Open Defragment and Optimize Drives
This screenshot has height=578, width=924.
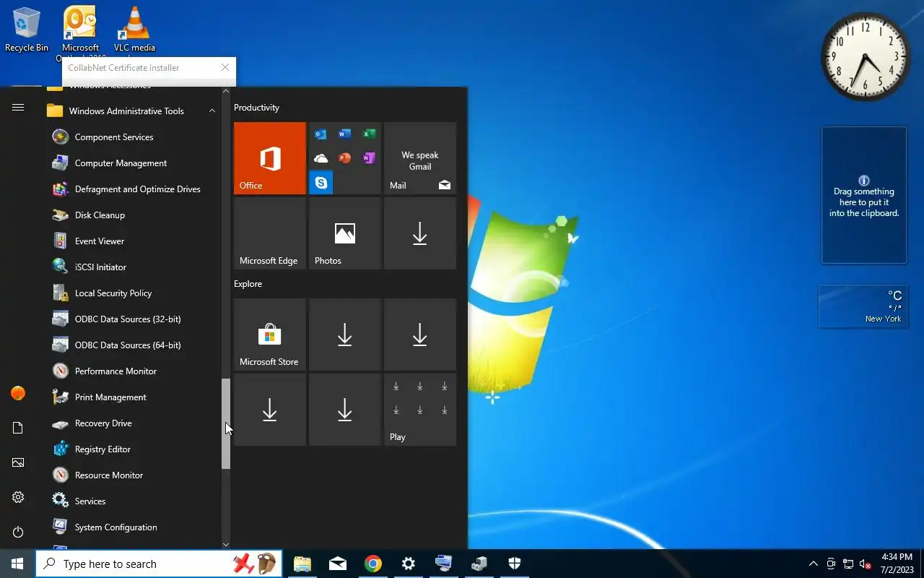click(134, 189)
